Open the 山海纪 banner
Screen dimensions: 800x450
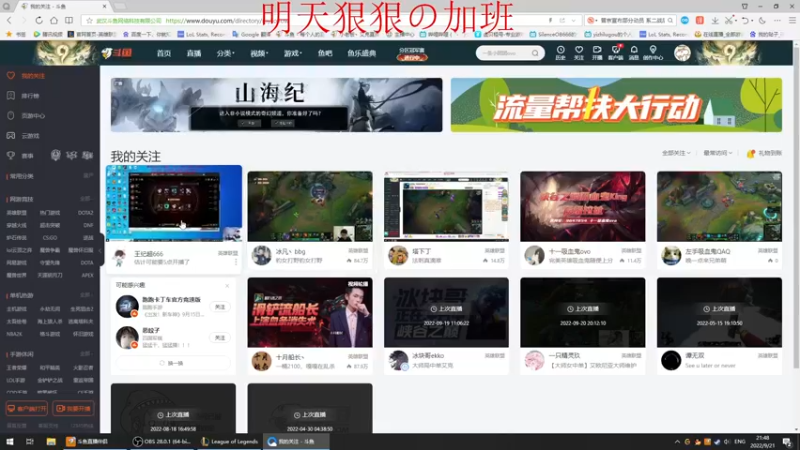pyautogui.click(x=277, y=105)
